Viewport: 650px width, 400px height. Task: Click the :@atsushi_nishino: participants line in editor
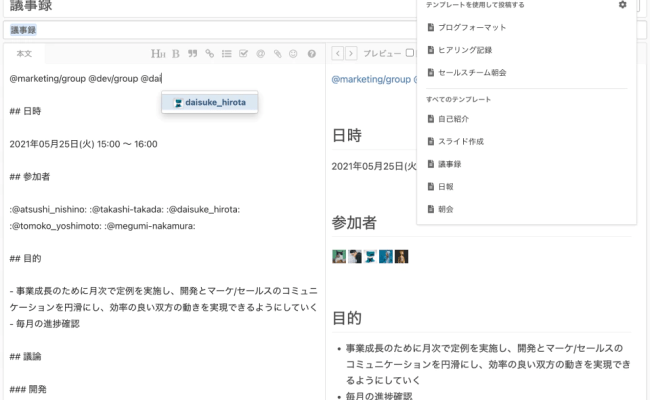pyautogui.click(x=125, y=209)
